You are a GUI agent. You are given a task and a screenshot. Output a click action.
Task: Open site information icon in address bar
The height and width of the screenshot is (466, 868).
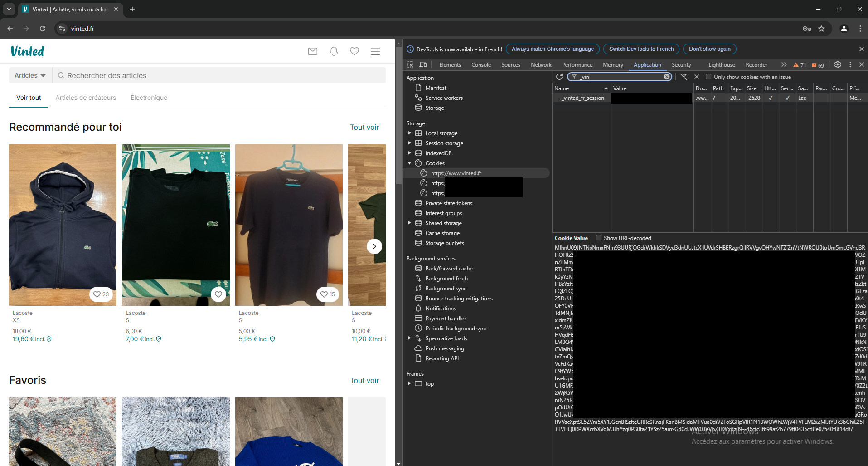point(62,29)
